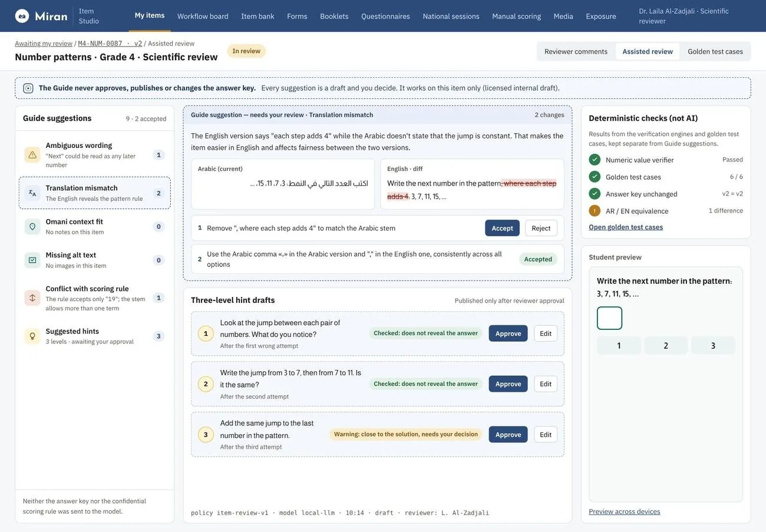Screen dimensions: 766x532
Task: Select the Translation mismatch language icon
Action: click(32, 193)
